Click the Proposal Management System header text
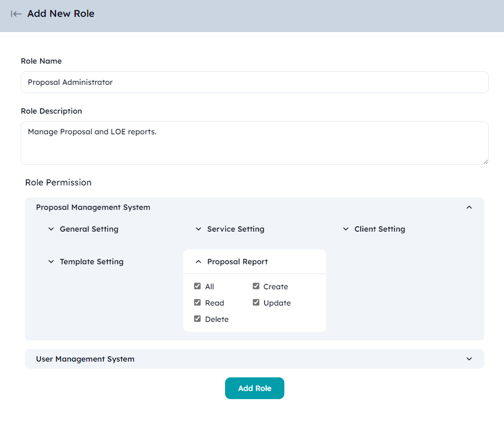 pyautogui.click(x=93, y=207)
